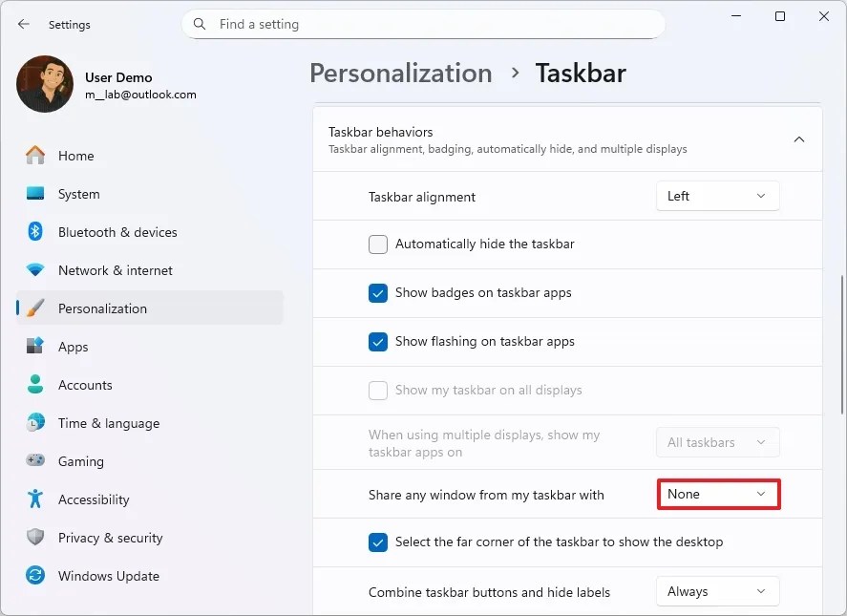Open the Share any window dropdown

click(717, 494)
